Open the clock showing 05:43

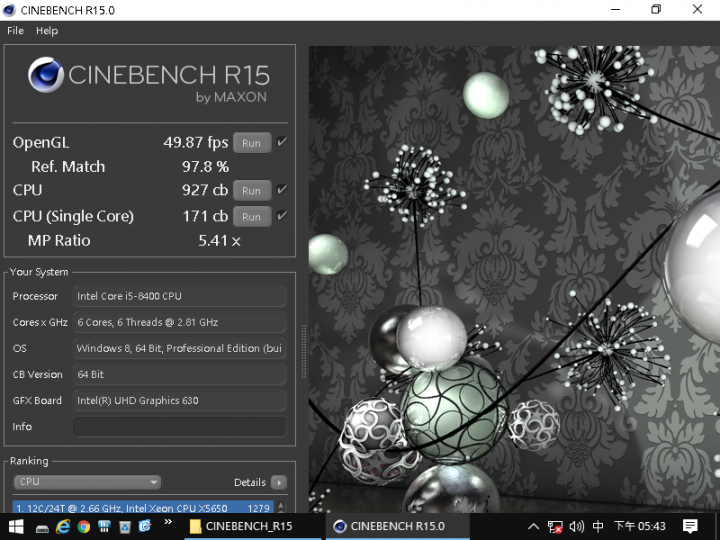click(640, 526)
